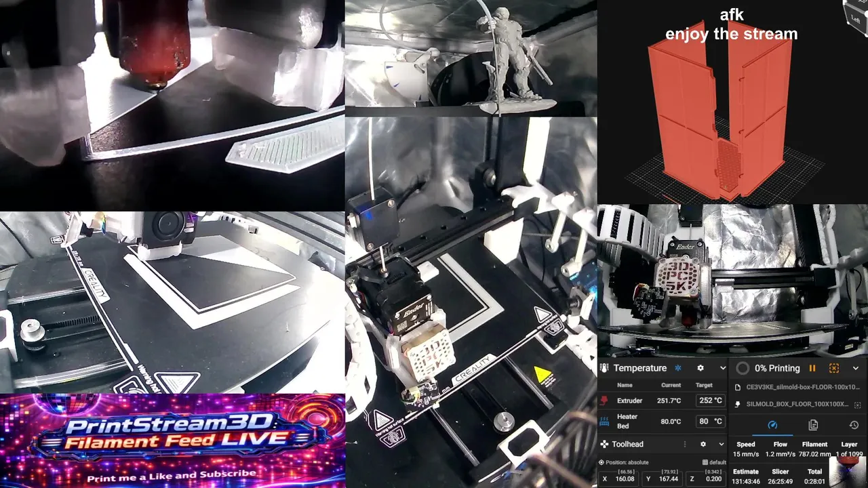868x488 pixels.
Task: Click the print progress circle indicator
Action: [x=743, y=368]
